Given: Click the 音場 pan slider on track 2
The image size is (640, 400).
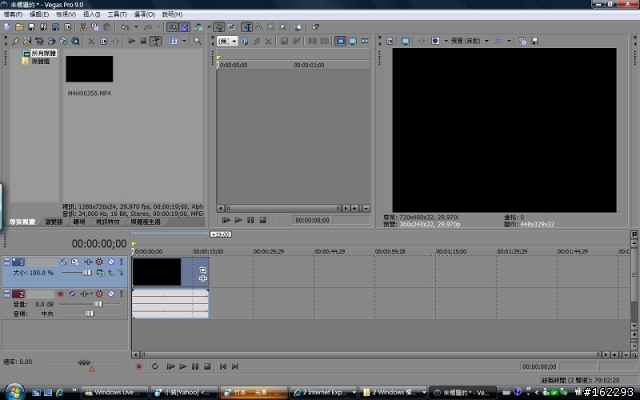Looking at the screenshot, I should click(90, 313).
